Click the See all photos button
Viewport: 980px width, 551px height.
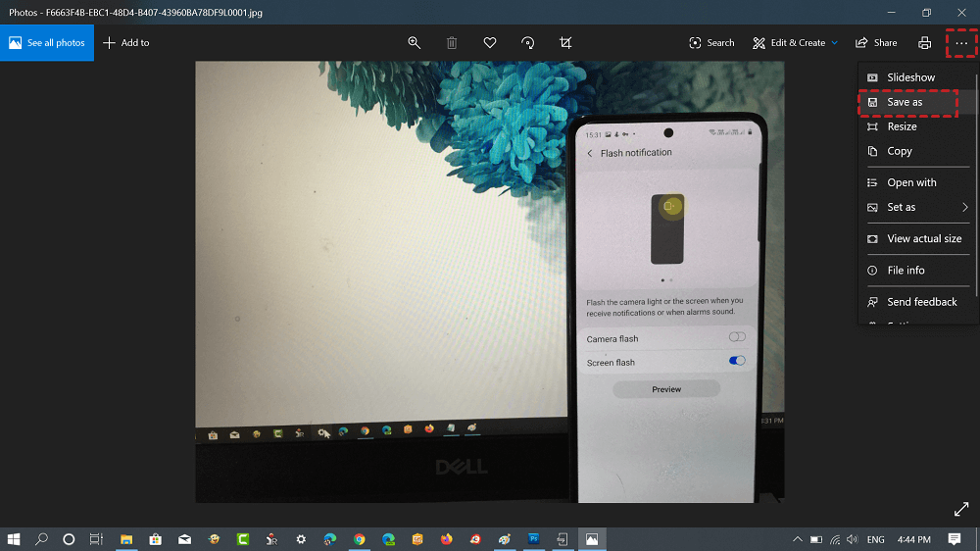pos(47,43)
